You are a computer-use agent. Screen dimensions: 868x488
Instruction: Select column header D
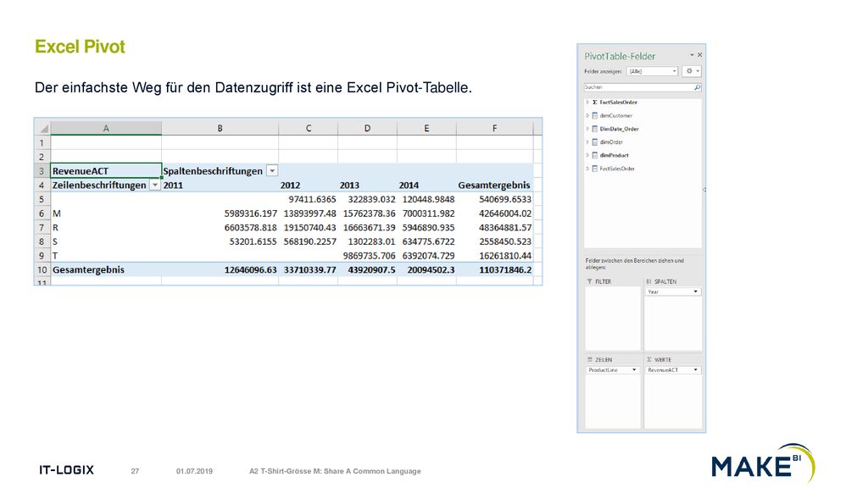pos(368,129)
